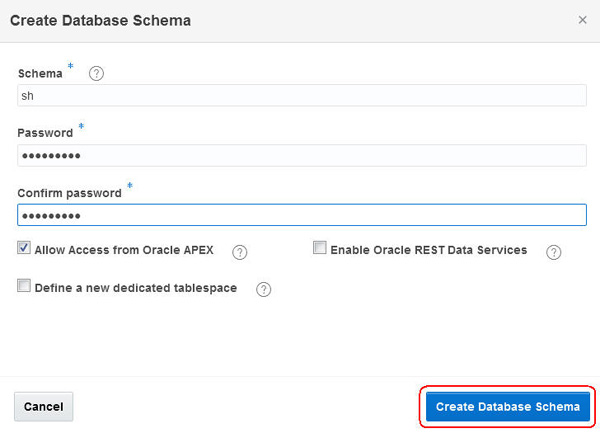
Task: Click the 'Define a new dedicated tablespace' label text
Action: pyautogui.click(x=136, y=288)
